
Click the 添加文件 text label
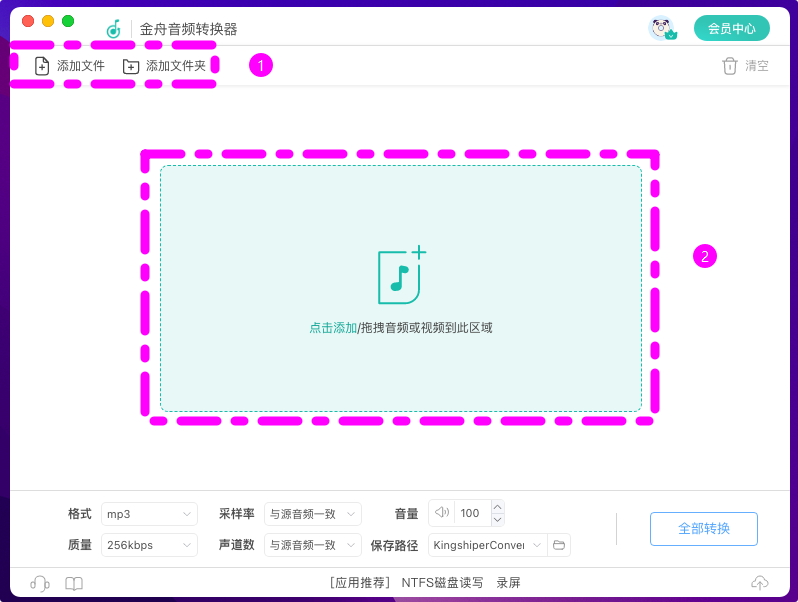(80, 66)
